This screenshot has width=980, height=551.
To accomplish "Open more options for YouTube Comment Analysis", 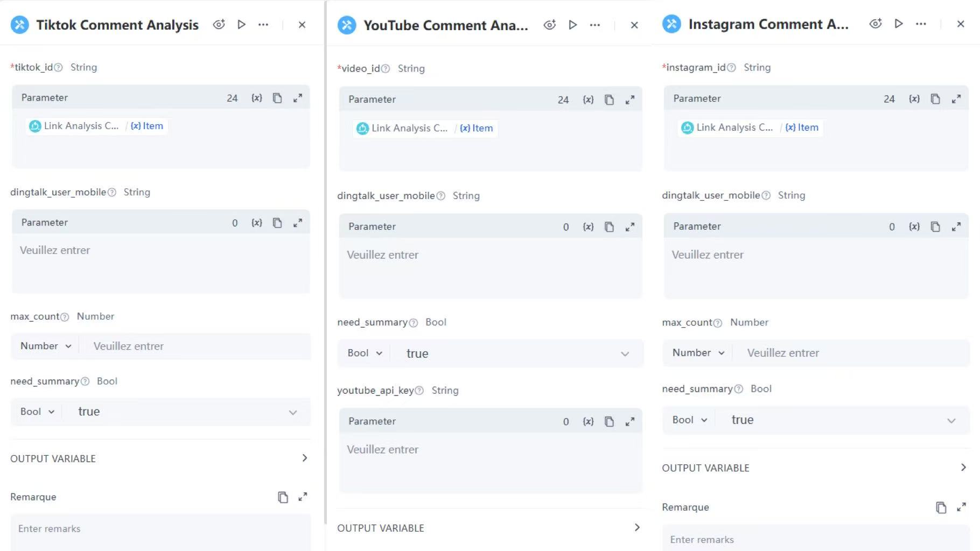I will point(595,25).
